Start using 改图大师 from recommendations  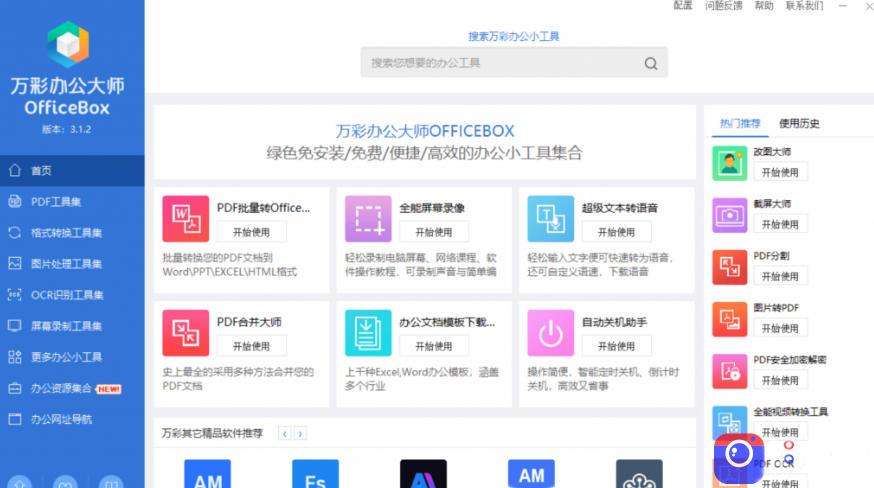pos(780,172)
